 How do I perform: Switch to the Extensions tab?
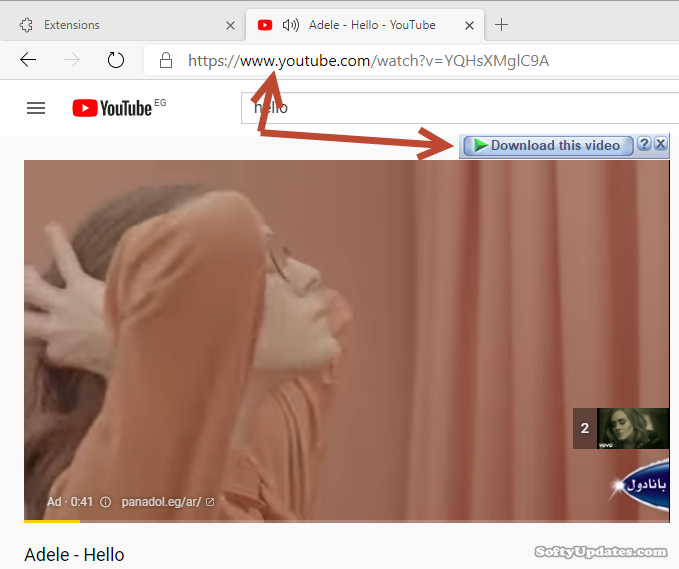[x=123, y=25]
